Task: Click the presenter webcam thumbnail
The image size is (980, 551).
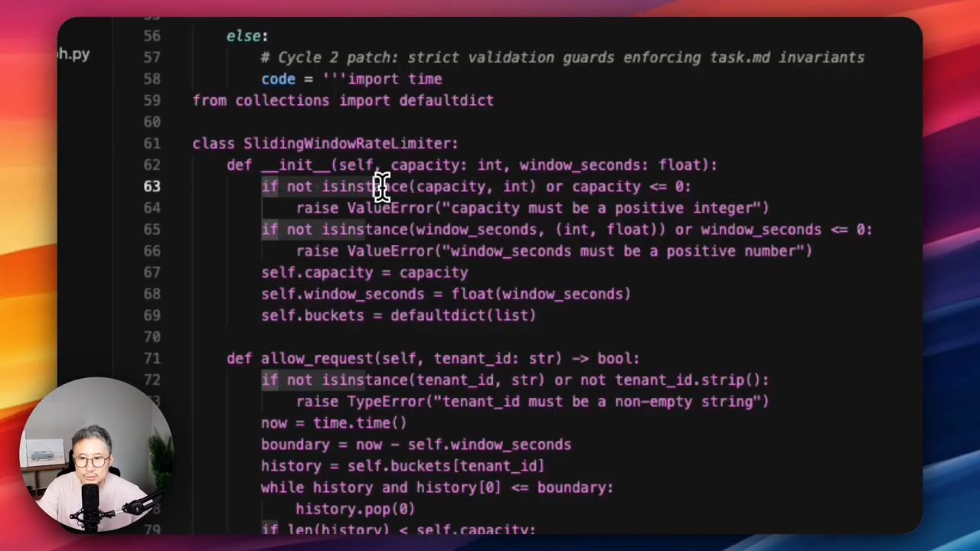Action: [x=96, y=455]
